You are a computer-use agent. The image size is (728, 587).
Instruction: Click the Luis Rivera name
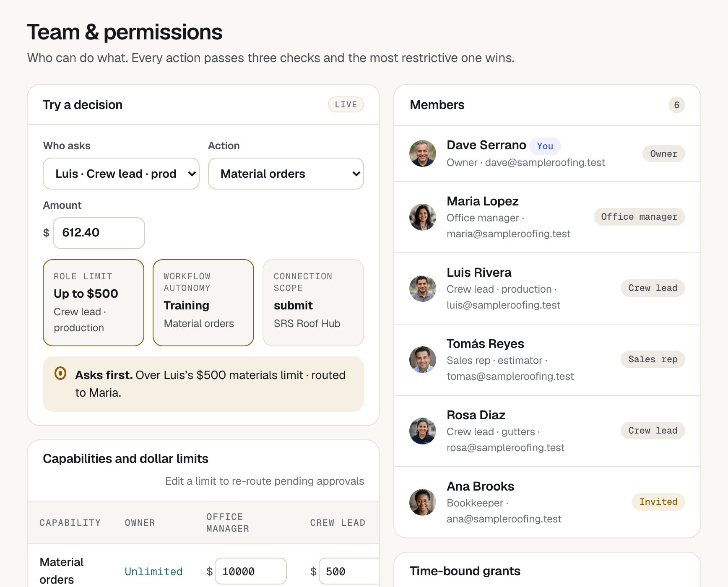479,273
